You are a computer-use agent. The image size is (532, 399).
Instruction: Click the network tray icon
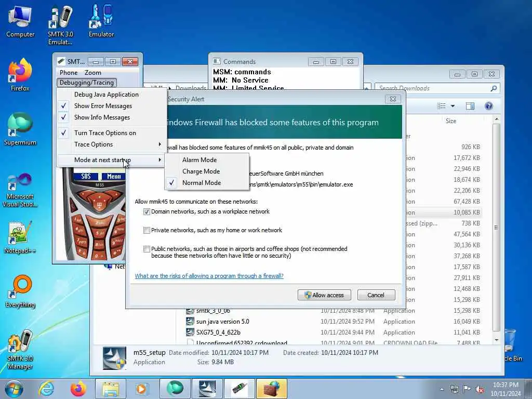click(x=454, y=389)
